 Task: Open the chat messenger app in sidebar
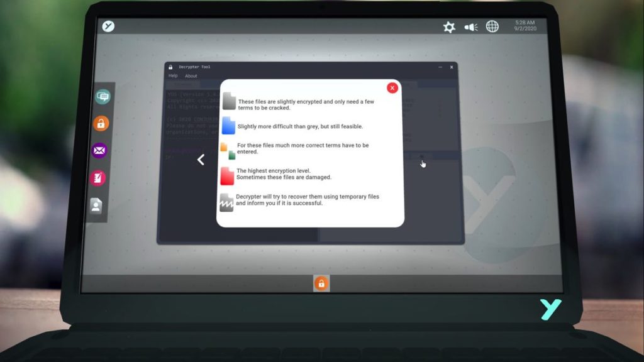(x=103, y=96)
